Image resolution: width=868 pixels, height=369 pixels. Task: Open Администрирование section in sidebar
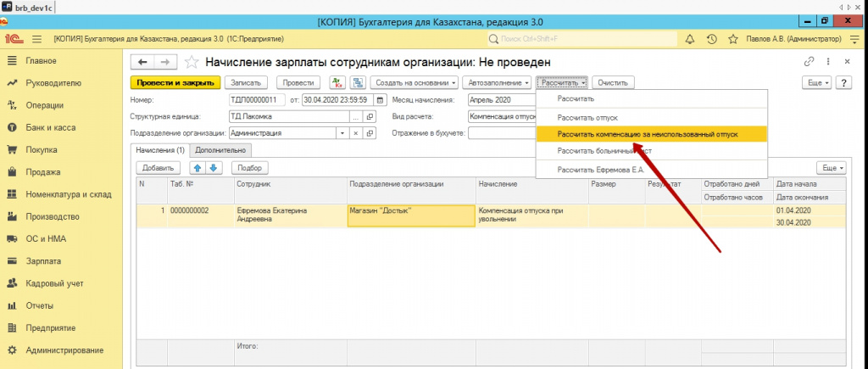pyautogui.click(x=64, y=350)
